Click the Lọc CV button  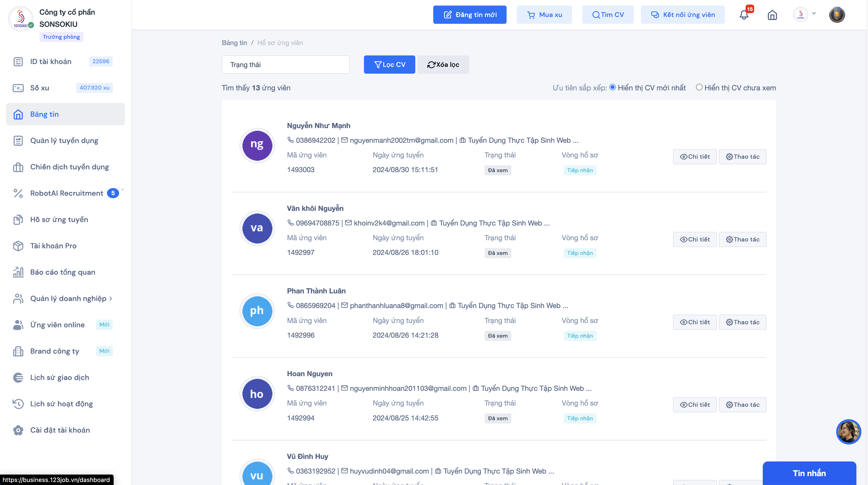click(389, 64)
